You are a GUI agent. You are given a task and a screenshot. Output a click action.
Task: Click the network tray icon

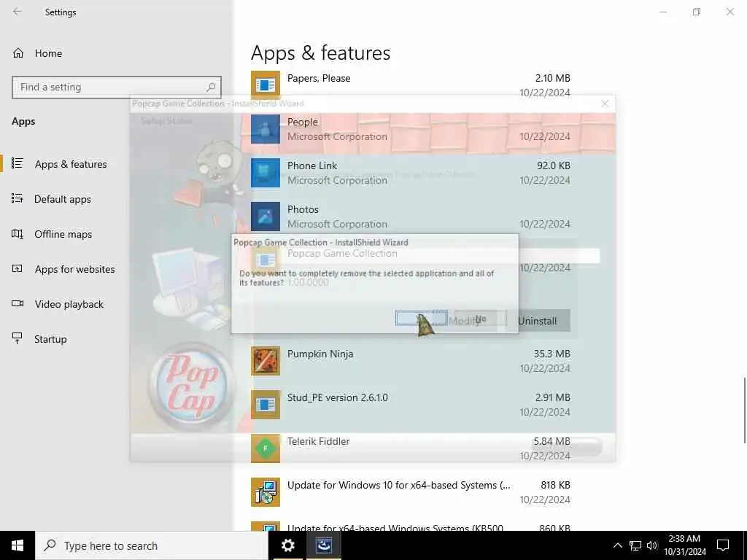click(635, 545)
